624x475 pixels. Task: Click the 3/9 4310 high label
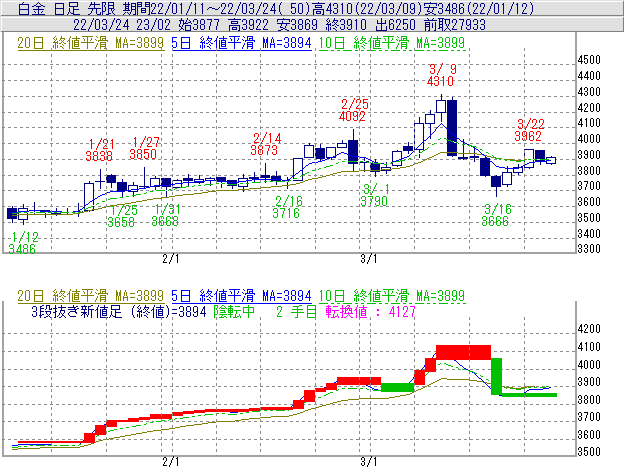(x=441, y=75)
